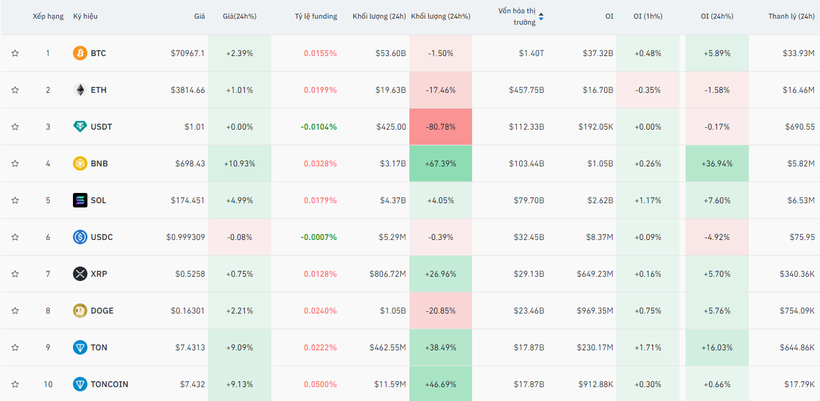The width and height of the screenshot is (820, 401).
Task: Star BTC as a favorite
Action: [15, 53]
